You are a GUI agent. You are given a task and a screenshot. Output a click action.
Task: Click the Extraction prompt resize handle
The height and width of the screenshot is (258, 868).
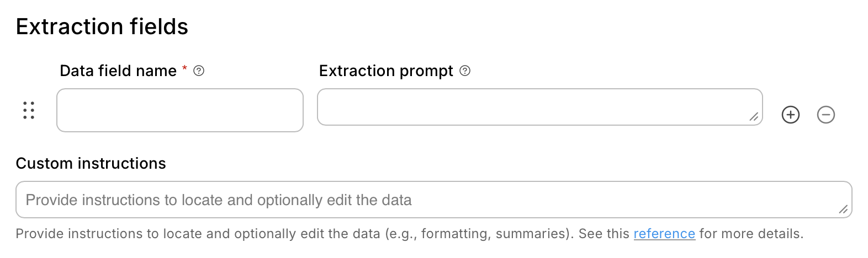pyautogui.click(x=754, y=117)
